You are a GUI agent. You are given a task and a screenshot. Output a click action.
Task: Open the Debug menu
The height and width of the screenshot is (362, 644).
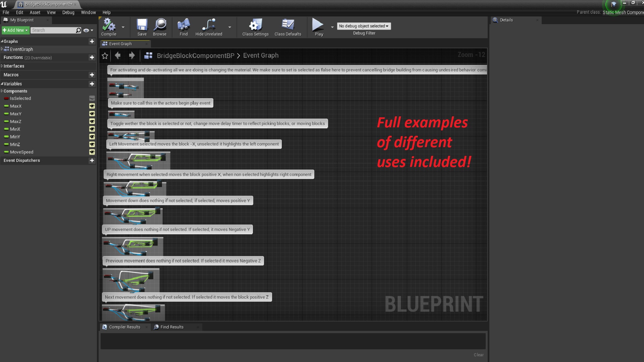68,12
